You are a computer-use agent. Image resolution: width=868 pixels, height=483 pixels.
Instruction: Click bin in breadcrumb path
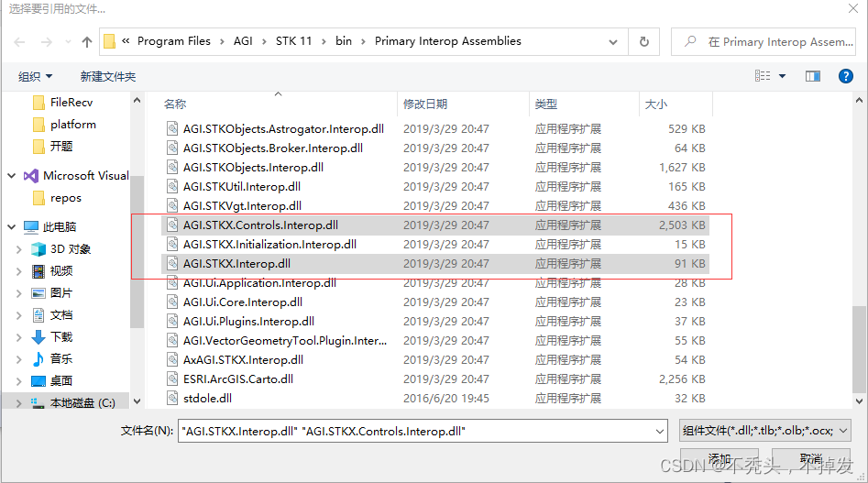[343, 41]
